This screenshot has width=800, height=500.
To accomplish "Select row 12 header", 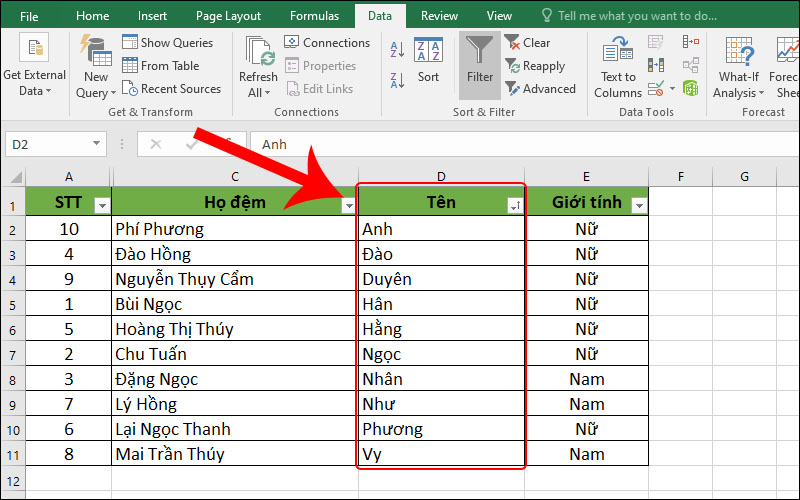I will (x=13, y=481).
